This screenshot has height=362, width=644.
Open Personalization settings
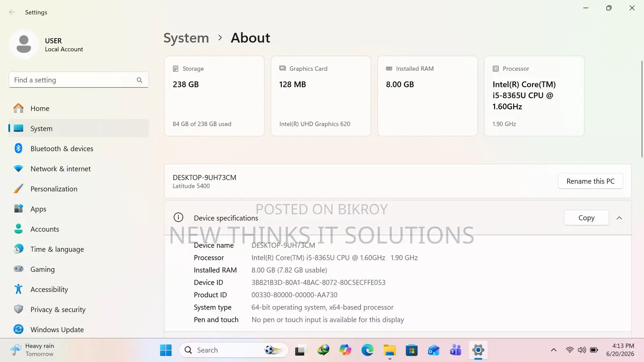[78, 189]
